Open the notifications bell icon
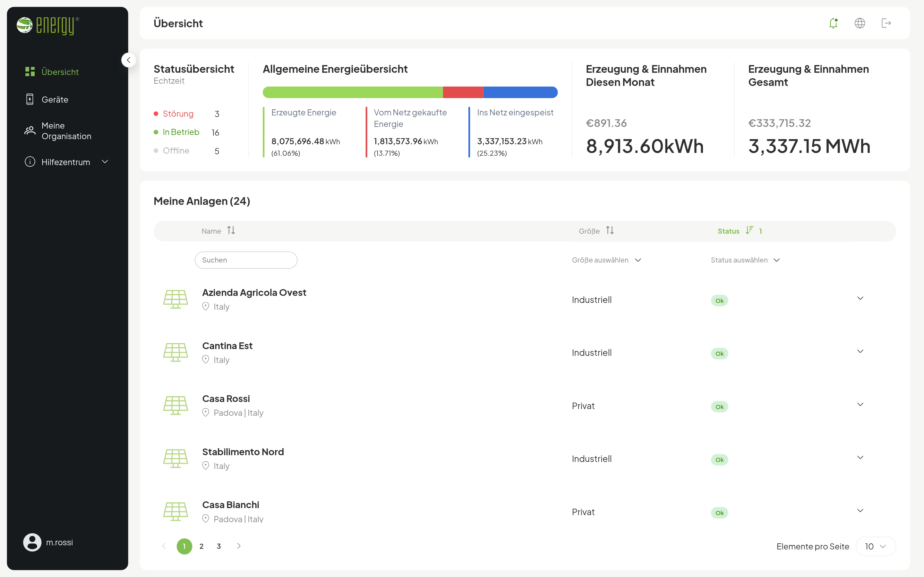This screenshot has height=577, width=924. 833,23
